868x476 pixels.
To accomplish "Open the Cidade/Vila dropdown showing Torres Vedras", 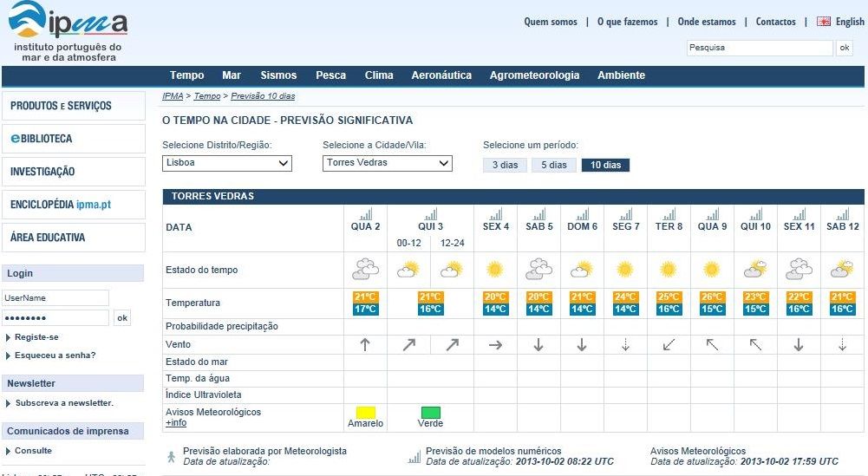I will [x=388, y=163].
